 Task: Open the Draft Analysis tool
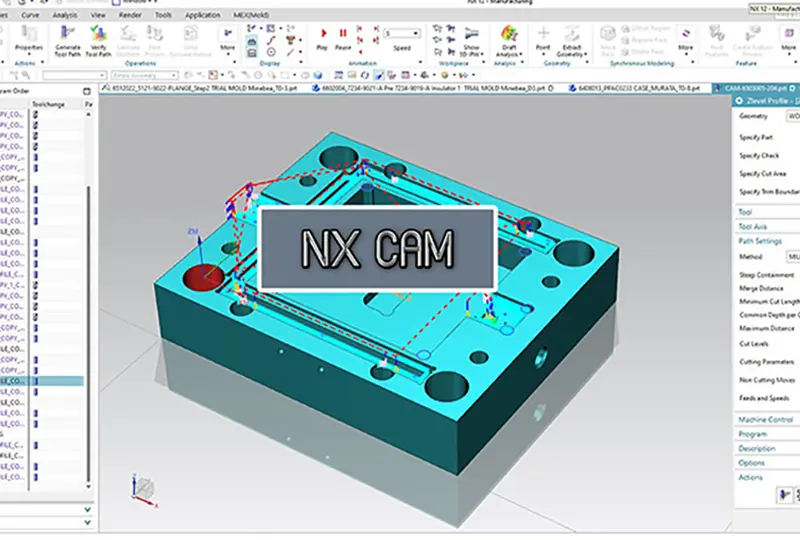click(509, 40)
